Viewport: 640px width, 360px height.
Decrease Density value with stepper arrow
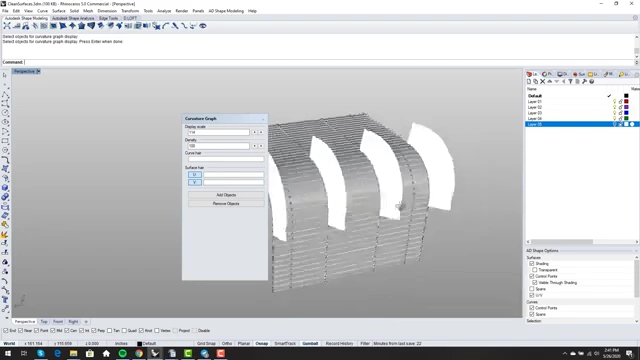coord(254,146)
